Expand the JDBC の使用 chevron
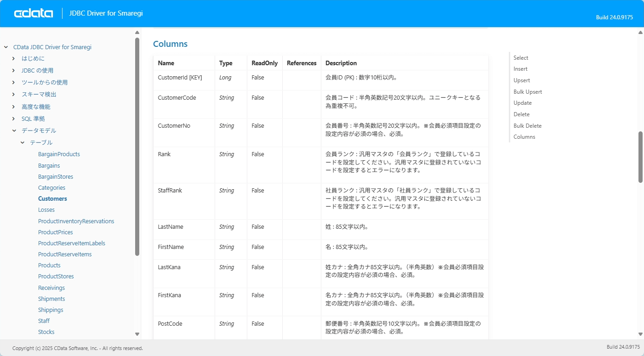This screenshot has height=356, width=644. [14, 70]
